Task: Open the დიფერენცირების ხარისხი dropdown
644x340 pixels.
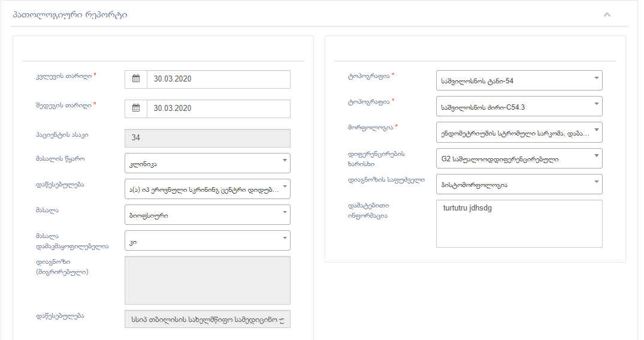Action: pyautogui.click(x=519, y=158)
